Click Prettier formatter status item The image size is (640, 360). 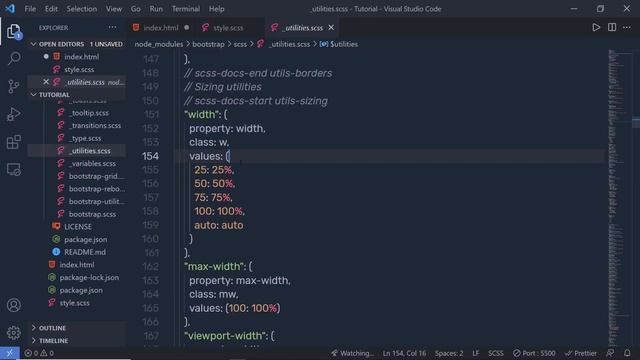coord(581,353)
